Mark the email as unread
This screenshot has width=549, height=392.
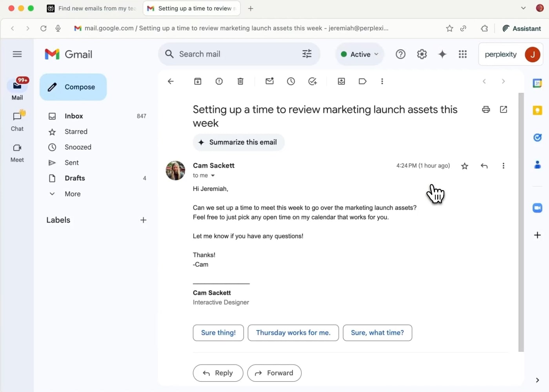(269, 82)
